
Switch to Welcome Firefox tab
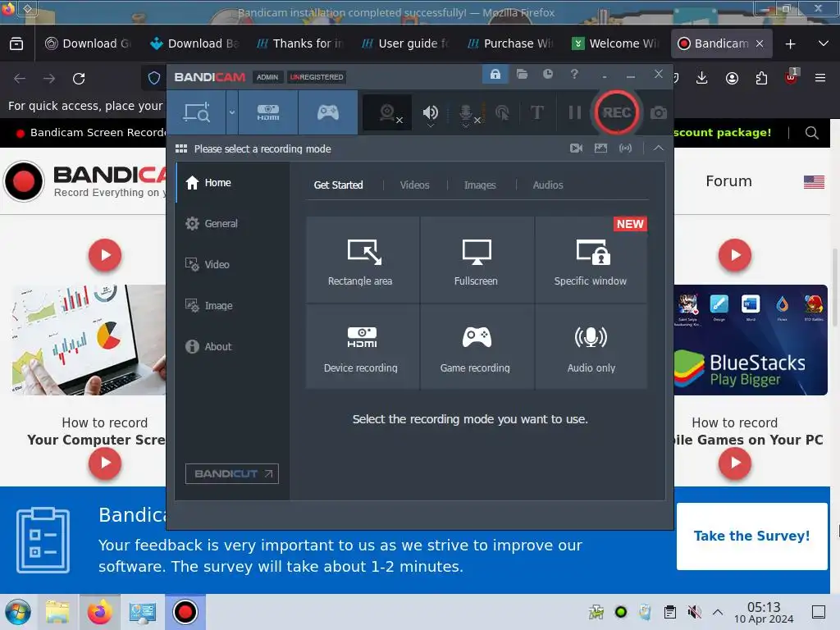615,43
